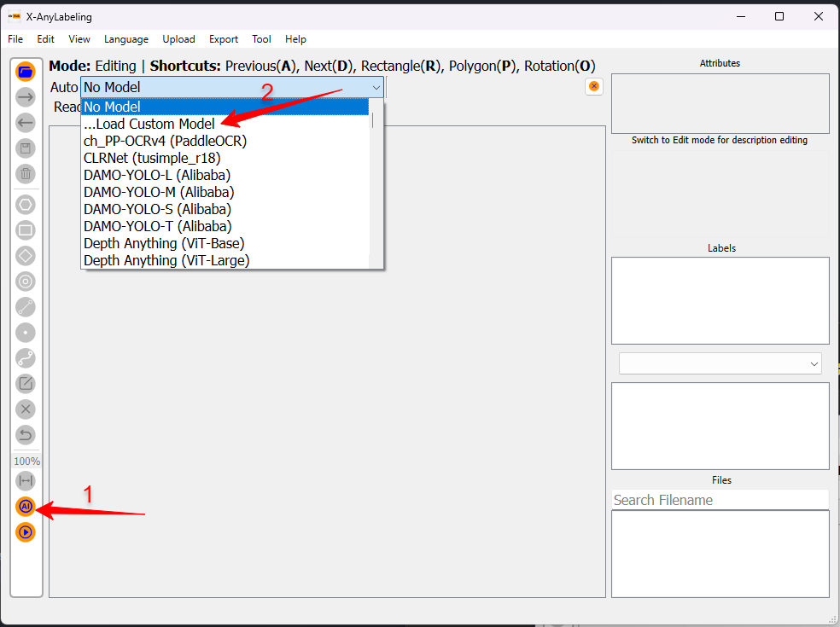Open the Export menu
This screenshot has height=627, width=840.
(224, 39)
